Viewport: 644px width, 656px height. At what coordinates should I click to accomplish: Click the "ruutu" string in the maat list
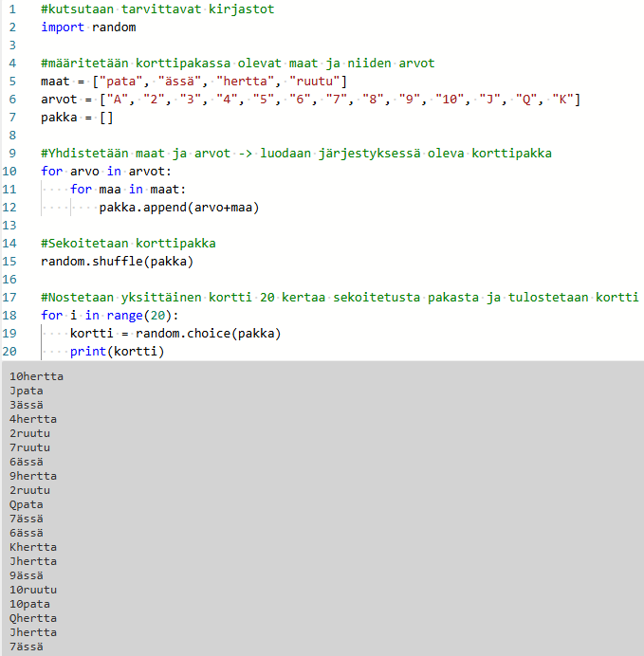tap(316, 82)
